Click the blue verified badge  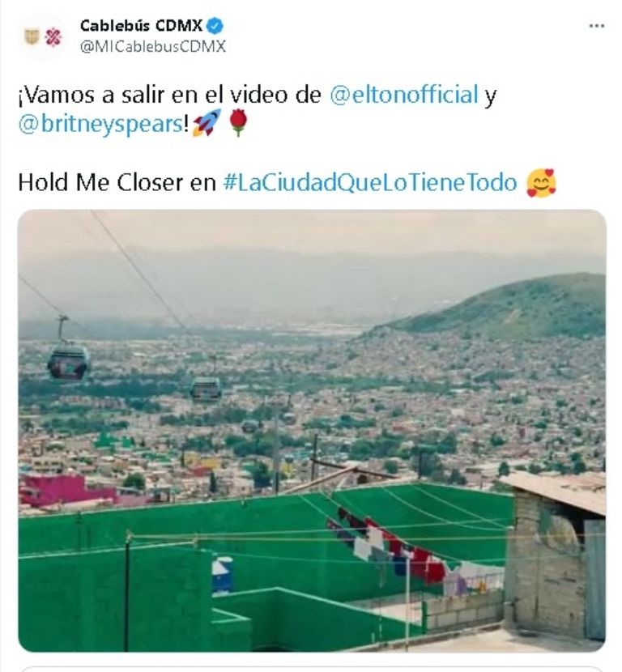tap(215, 25)
